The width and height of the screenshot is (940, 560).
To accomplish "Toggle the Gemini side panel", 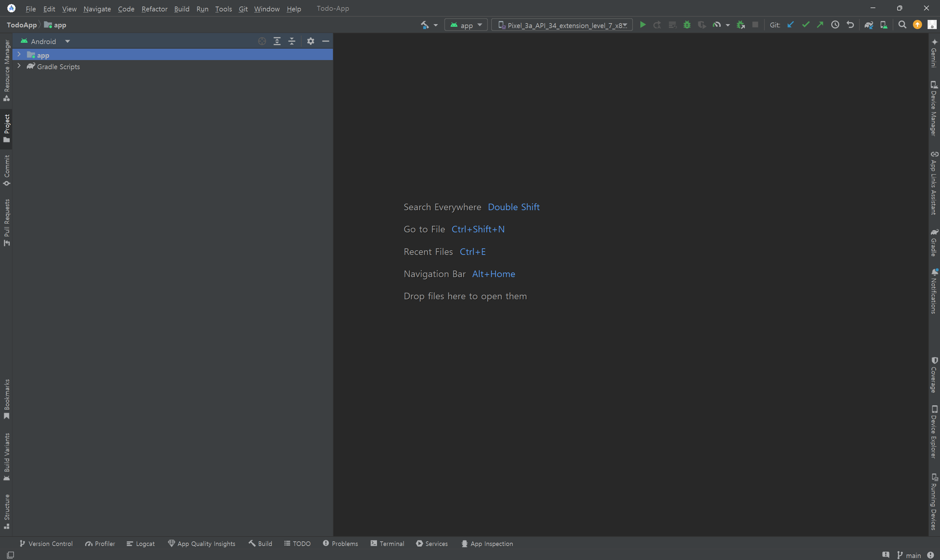I will point(934,54).
